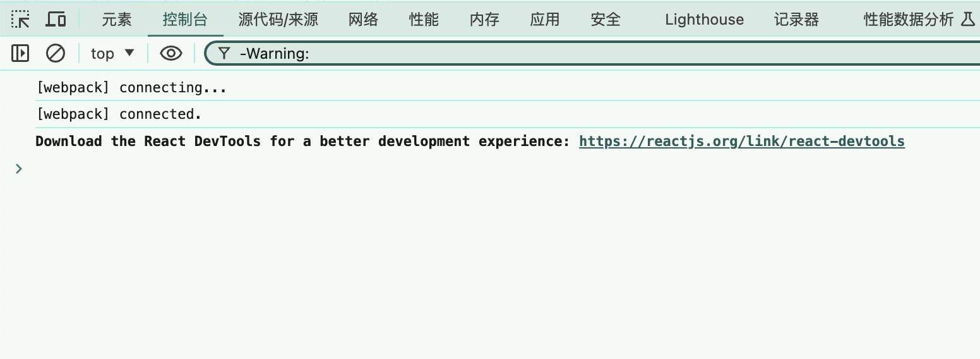Click the eye live expression icon

click(x=170, y=54)
